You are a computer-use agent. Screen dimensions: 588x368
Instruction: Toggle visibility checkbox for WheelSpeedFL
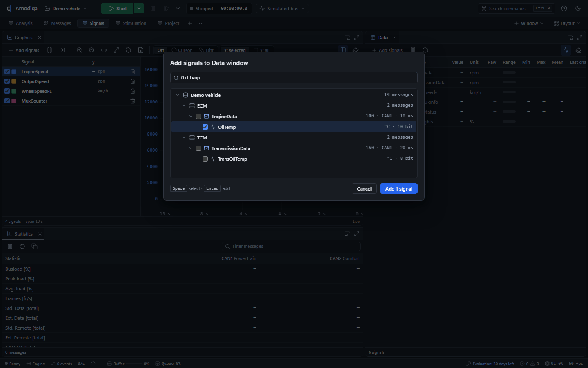click(7, 91)
